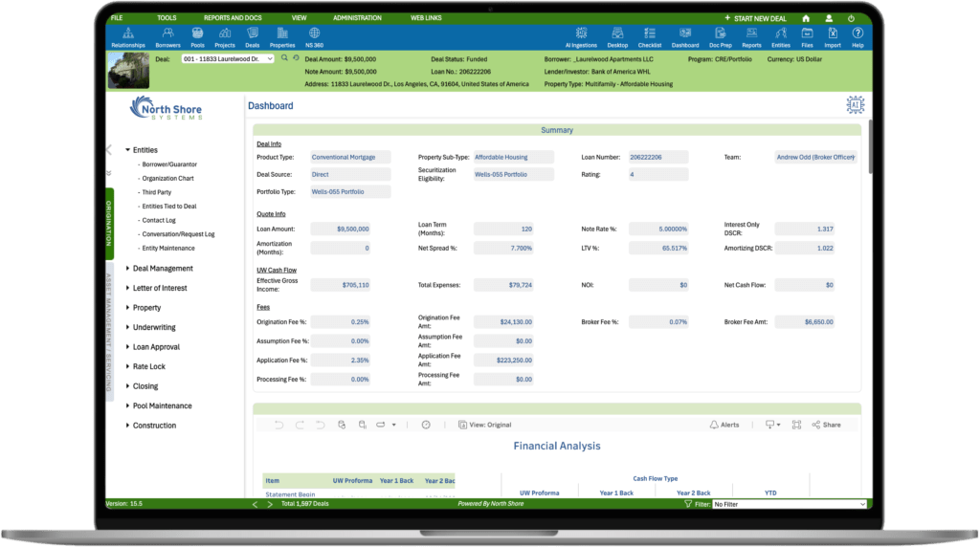Open Conversation/Request Log item
The width and height of the screenshot is (980, 547).
pyautogui.click(x=178, y=234)
